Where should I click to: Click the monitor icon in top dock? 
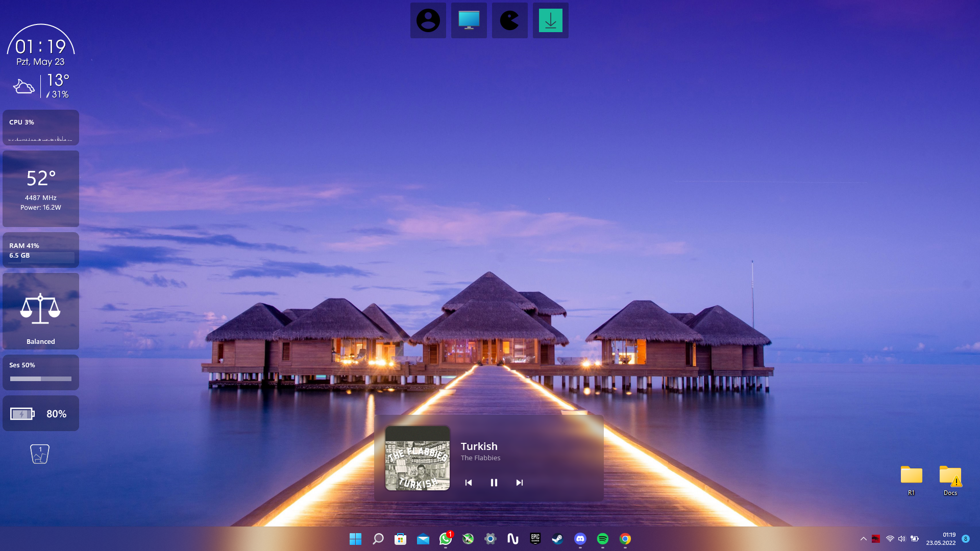[469, 21]
